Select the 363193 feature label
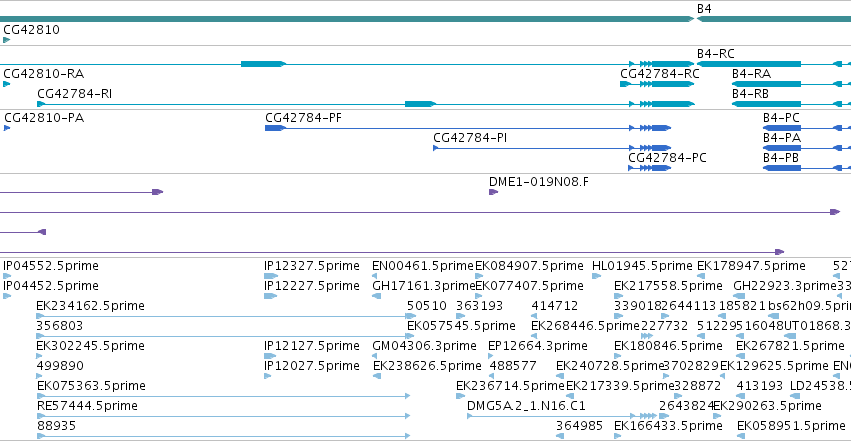 coord(479,306)
